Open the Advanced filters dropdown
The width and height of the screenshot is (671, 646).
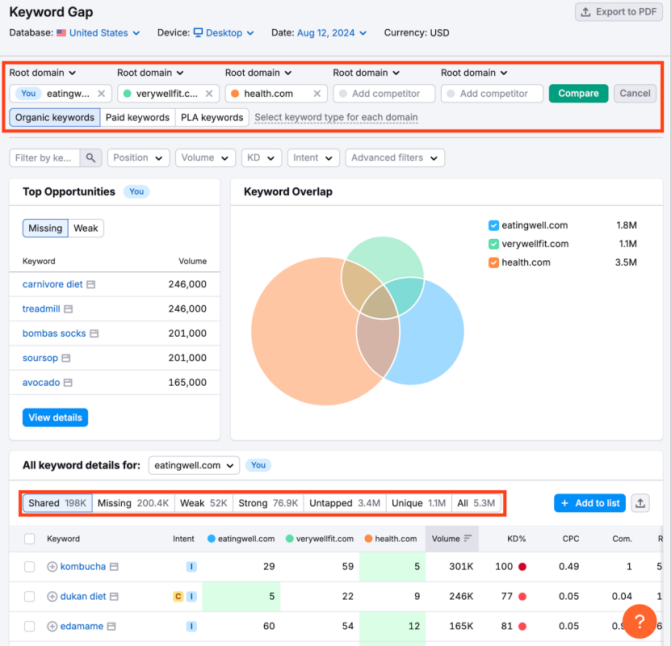pyautogui.click(x=394, y=158)
